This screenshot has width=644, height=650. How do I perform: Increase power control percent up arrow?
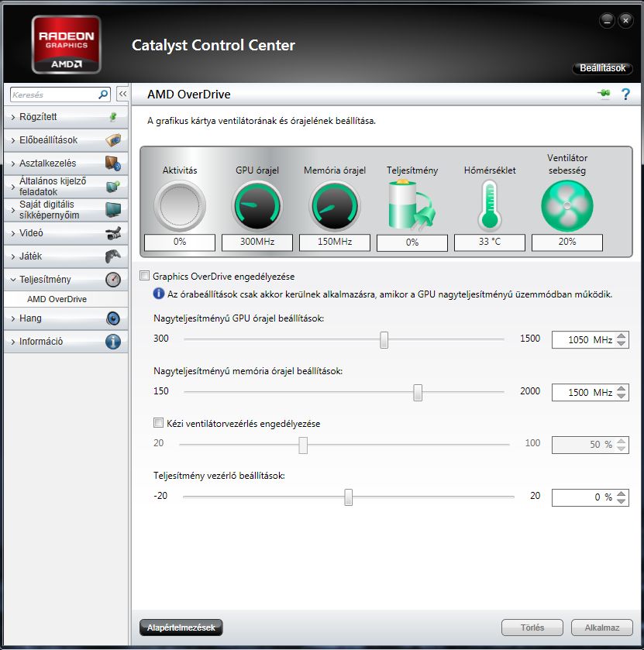point(622,494)
